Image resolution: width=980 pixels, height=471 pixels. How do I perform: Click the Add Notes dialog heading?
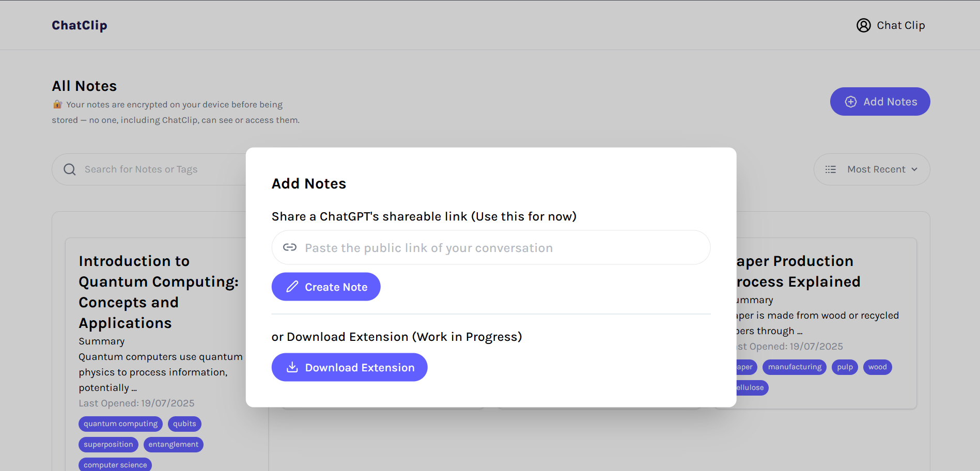[309, 184]
